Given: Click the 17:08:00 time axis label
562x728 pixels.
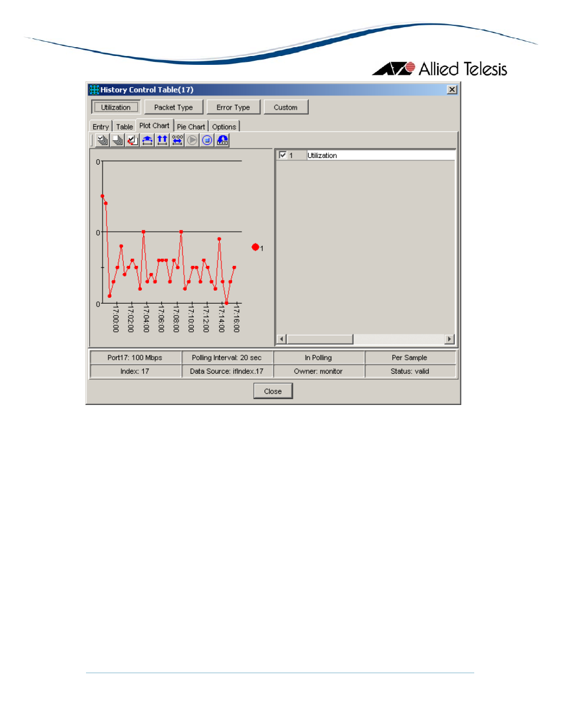Looking at the screenshot, I should [176, 319].
